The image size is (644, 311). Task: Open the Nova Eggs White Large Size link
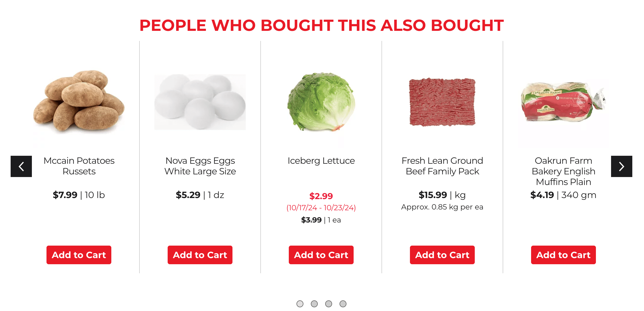(200, 166)
